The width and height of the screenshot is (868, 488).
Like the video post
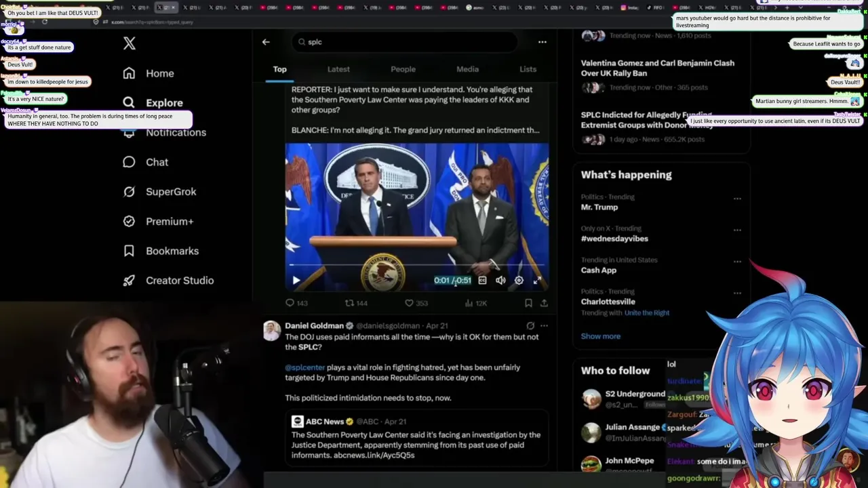(x=416, y=303)
